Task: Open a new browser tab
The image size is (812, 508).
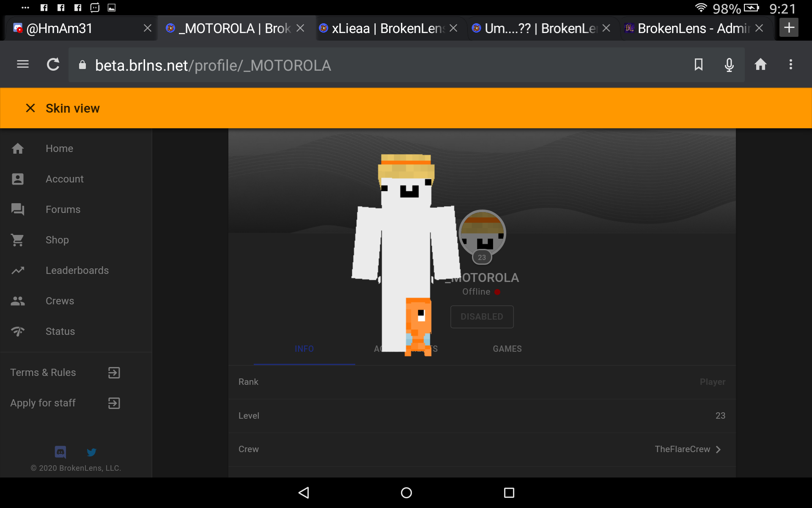Action: [789, 28]
